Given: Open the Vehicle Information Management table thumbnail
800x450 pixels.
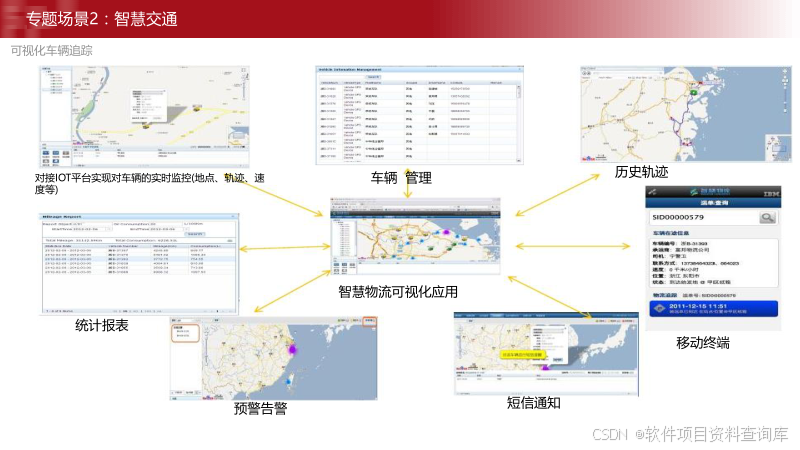Looking at the screenshot, I should [x=419, y=115].
